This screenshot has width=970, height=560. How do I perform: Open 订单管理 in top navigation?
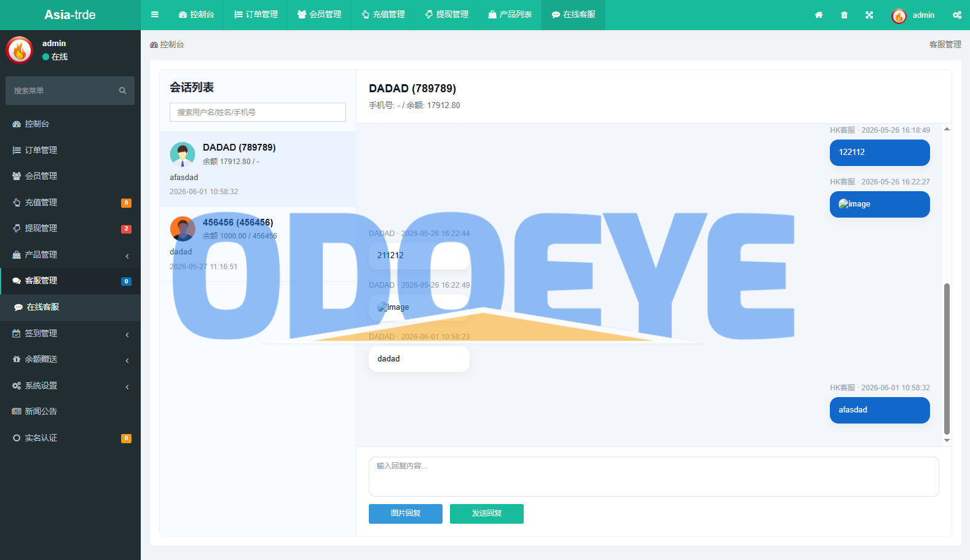256,15
